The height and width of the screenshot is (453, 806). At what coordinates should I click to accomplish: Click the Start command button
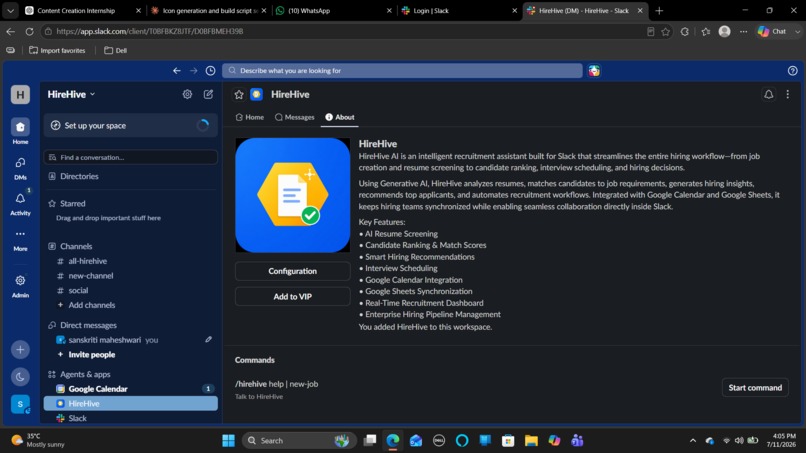[755, 388]
